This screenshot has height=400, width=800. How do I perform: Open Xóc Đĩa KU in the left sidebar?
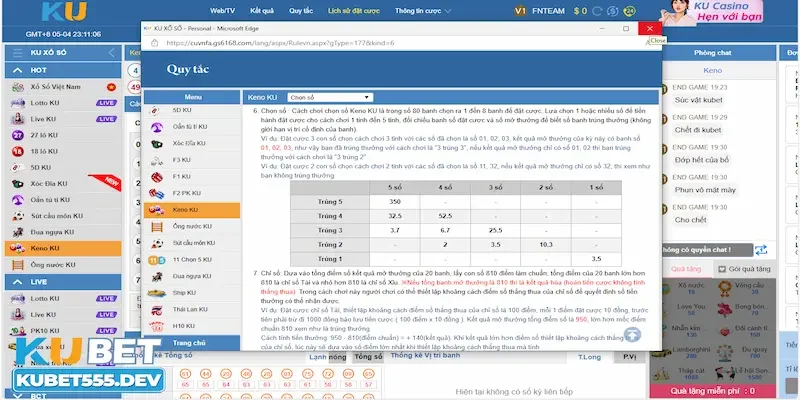click(63, 184)
